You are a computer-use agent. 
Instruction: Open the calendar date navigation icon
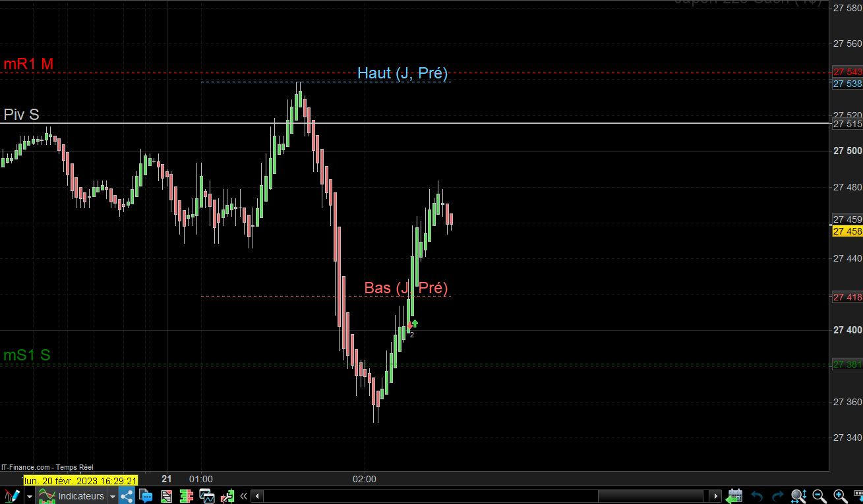(x=735, y=495)
